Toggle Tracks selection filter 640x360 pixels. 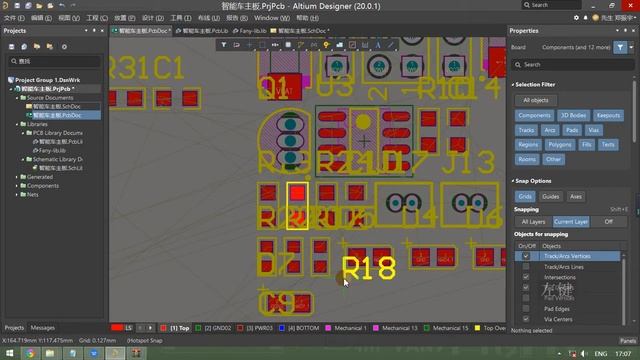(x=526, y=130)
